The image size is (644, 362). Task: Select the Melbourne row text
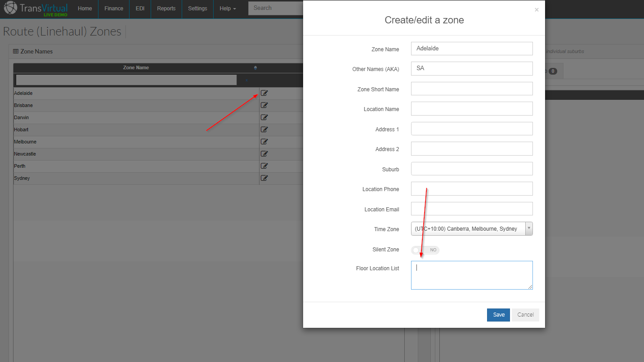25,142
